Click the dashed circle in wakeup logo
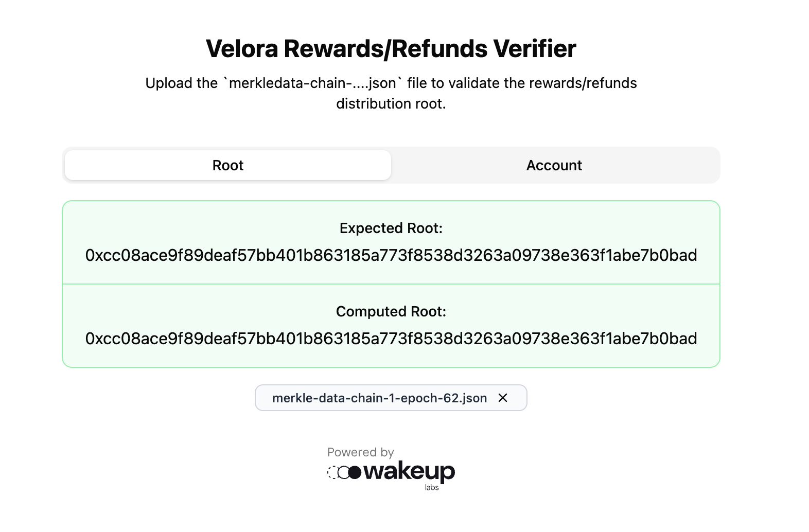This screenshot has height=532, width=809. tap(332, 472)
